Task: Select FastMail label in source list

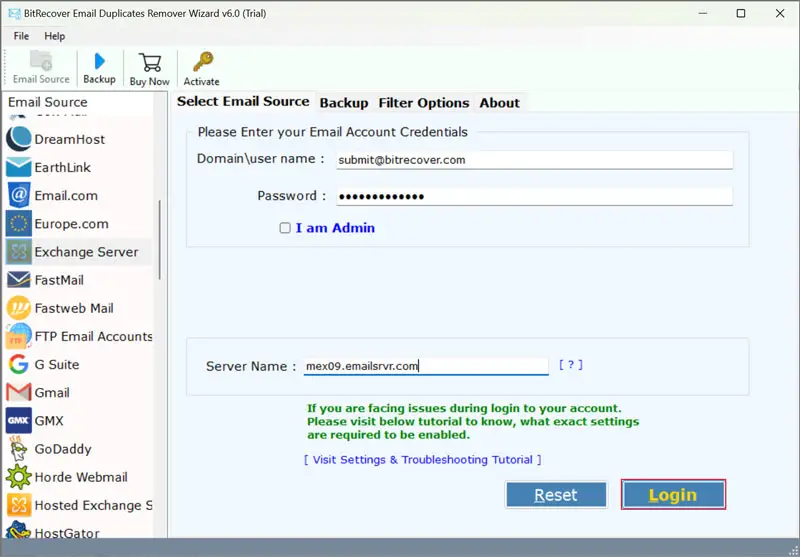Action: click(59, 280)
